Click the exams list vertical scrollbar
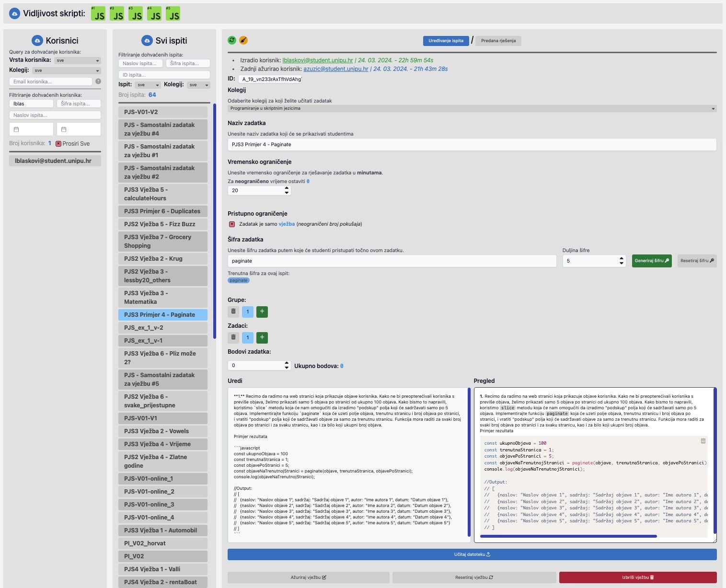 [x=214, y=220]
